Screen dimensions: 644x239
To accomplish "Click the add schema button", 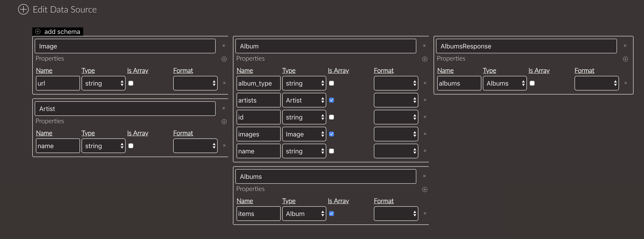I will [58, 31].
